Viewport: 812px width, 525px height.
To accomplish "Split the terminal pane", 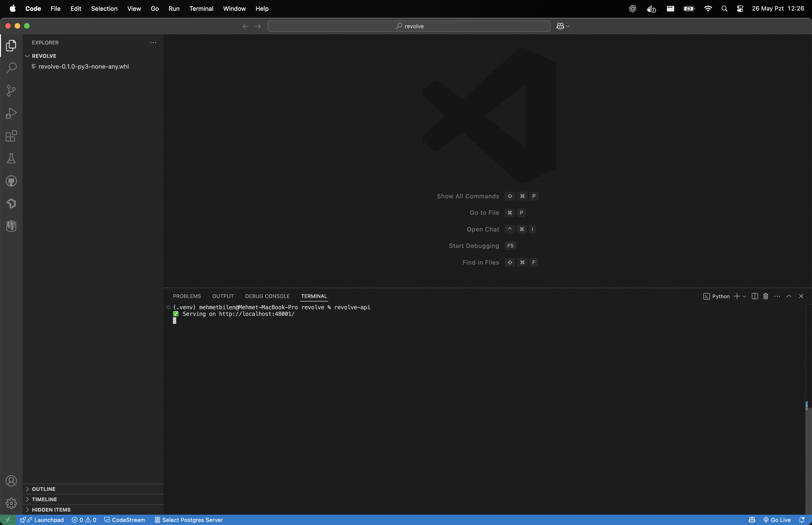I will point(755,296).
